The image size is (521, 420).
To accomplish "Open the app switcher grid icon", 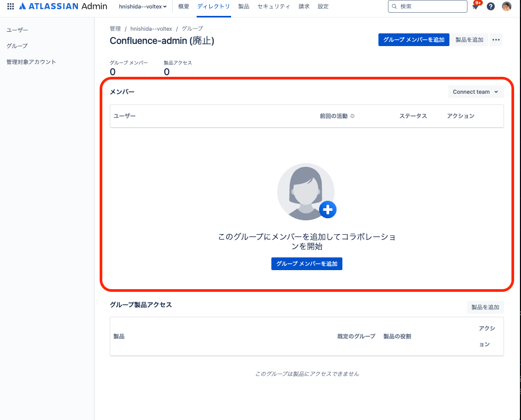I will point(11,6).
